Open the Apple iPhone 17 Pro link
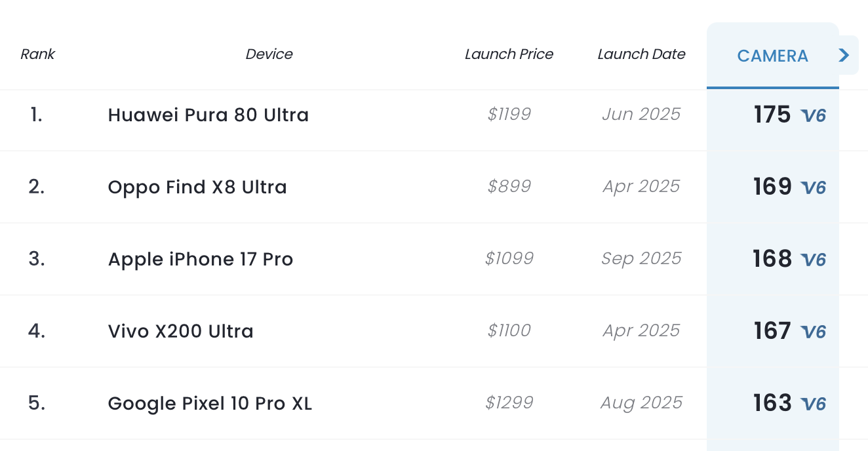Image resolution: width=868 pixels, height=451 pixels. (201, 259)
